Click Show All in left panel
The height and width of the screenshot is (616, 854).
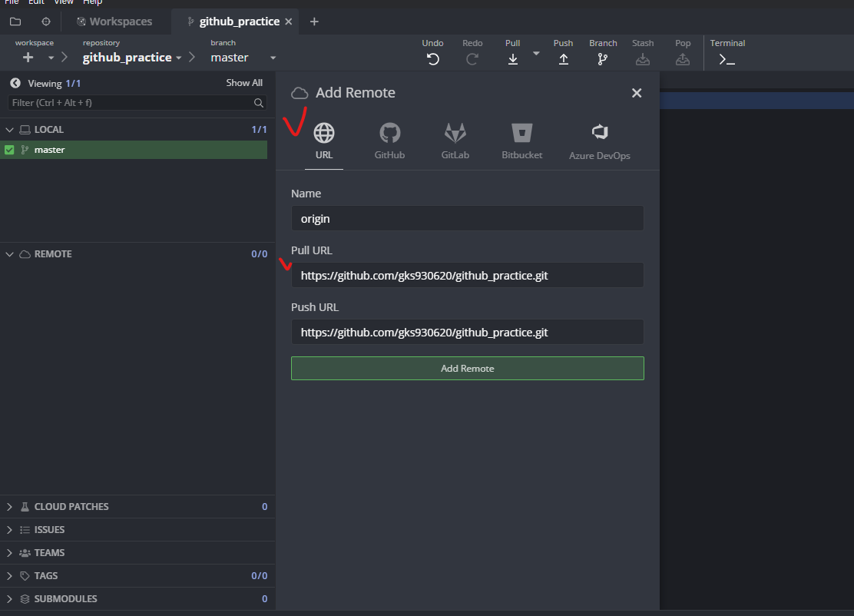[244, 83]
